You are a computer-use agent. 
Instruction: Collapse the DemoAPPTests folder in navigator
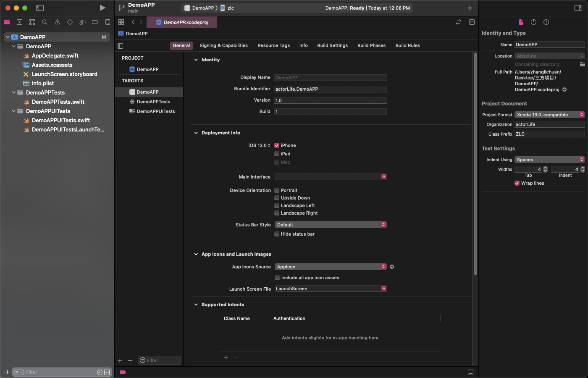point(14,92)
